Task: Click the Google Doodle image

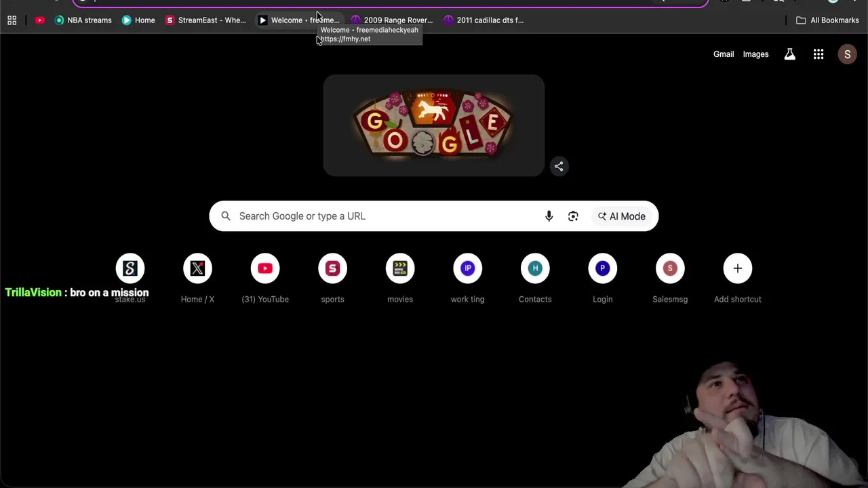Action: tap(434, 125)
